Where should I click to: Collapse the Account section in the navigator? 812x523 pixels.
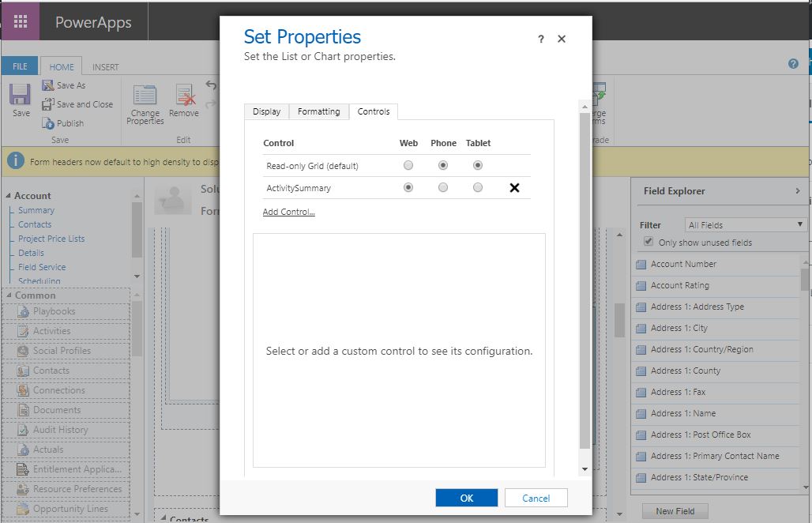[x=8, y=195]
